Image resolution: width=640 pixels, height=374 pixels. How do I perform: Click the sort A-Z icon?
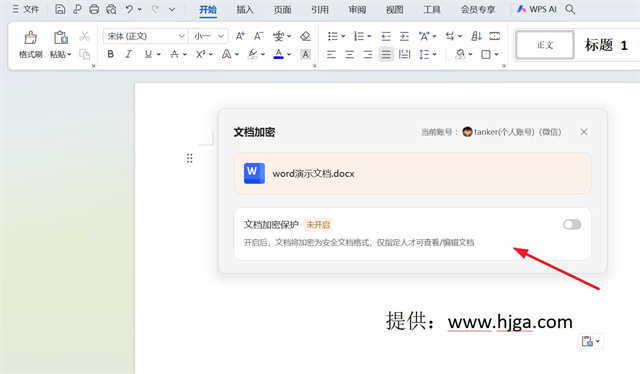coord(476,36)
